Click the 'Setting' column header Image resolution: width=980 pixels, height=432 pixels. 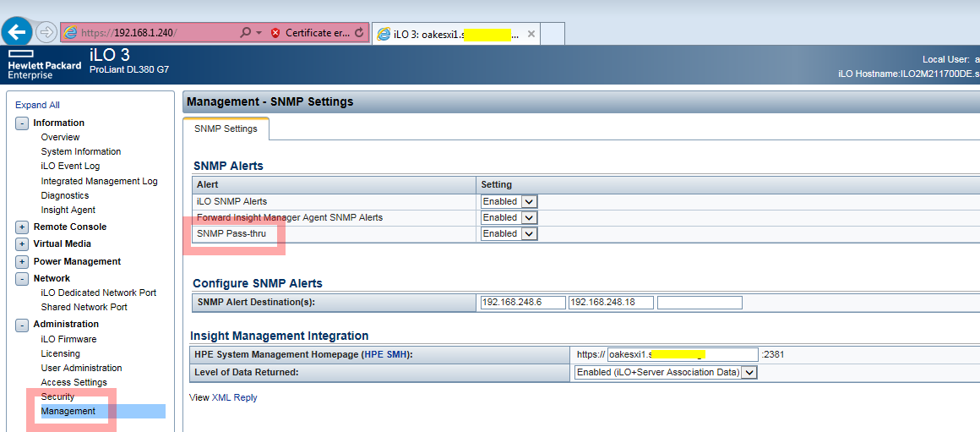(x=496, y=184)
